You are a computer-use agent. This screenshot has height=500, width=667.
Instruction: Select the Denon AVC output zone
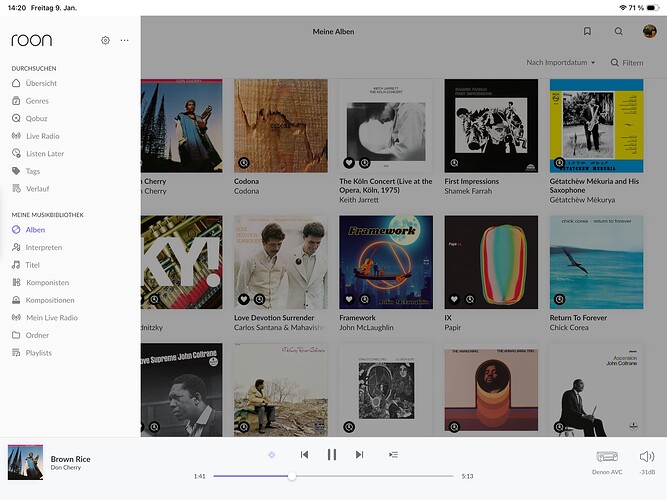[x=606, y=457]
